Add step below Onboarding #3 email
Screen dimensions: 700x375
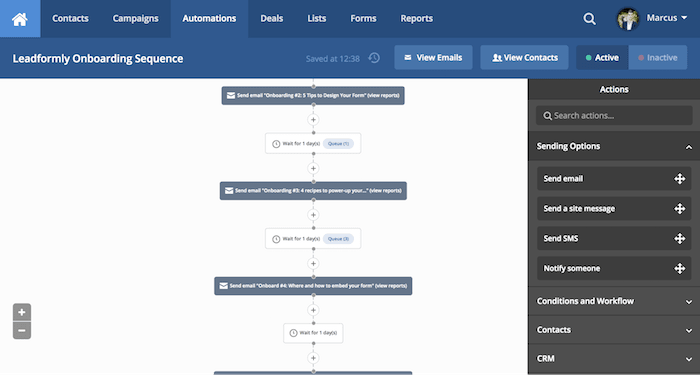[x=313, y=215]
